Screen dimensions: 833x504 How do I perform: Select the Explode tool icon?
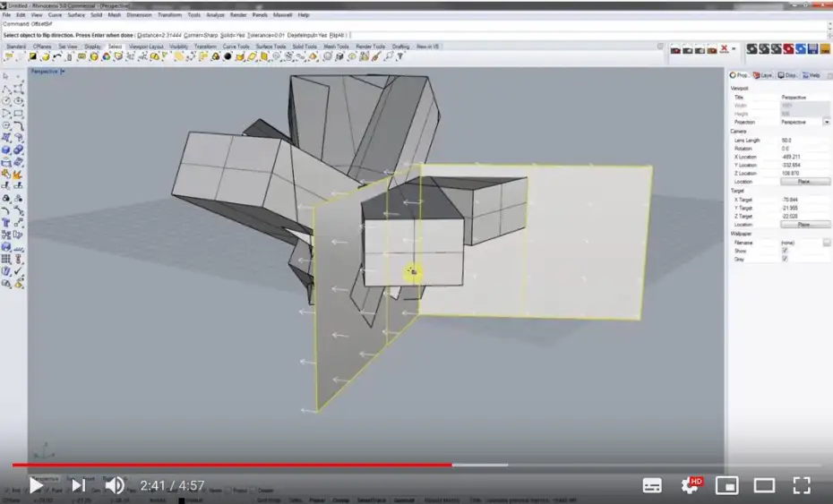(19, 175)
